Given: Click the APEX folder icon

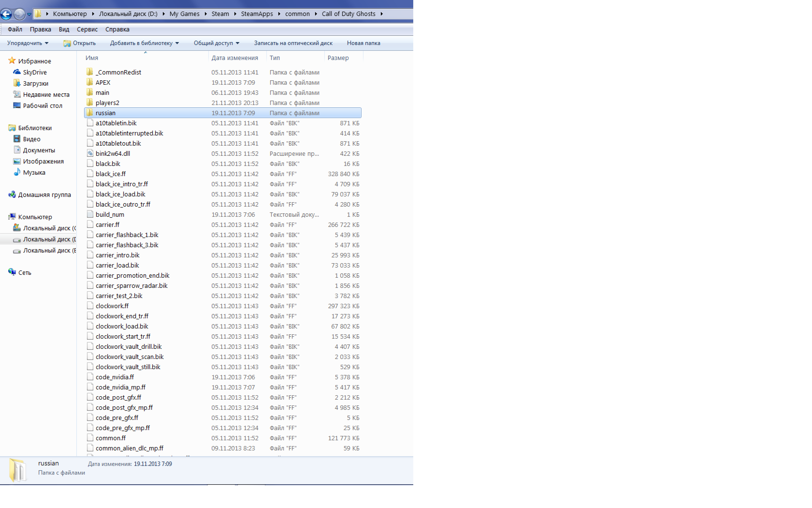Looking at the screenshot, I should pos(90,82).
